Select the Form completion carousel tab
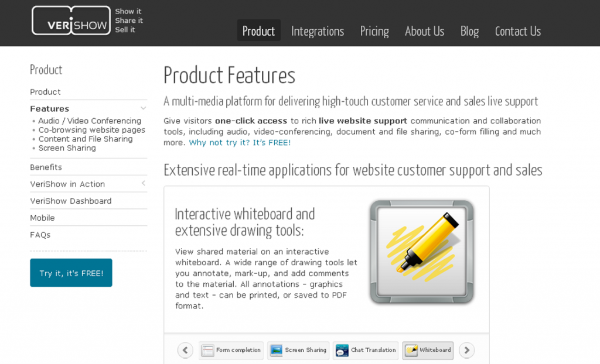 point(231,350)
